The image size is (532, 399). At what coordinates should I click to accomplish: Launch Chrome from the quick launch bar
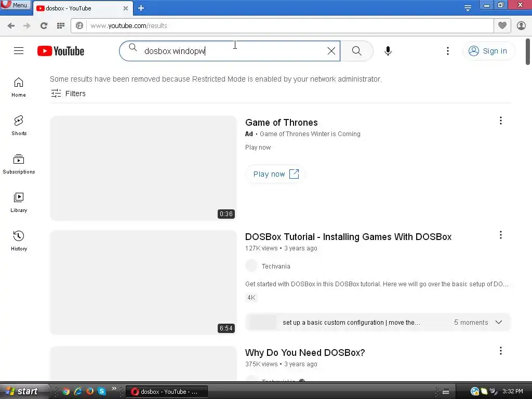coord(66,391)
